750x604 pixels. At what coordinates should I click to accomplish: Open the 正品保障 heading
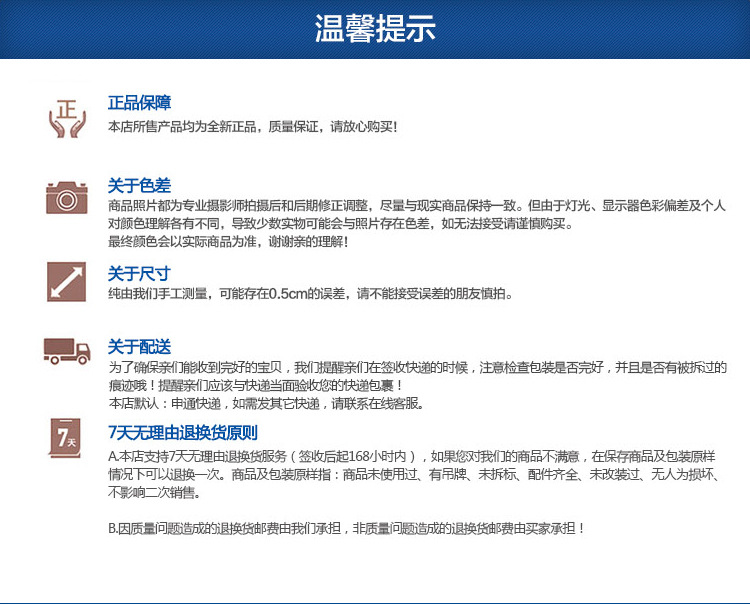tap(139, 102)
